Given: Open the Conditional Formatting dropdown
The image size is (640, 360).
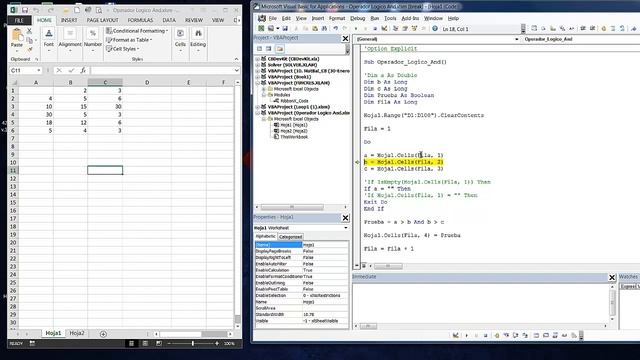Looking at the screenshot, I should [x=137, y=31].
